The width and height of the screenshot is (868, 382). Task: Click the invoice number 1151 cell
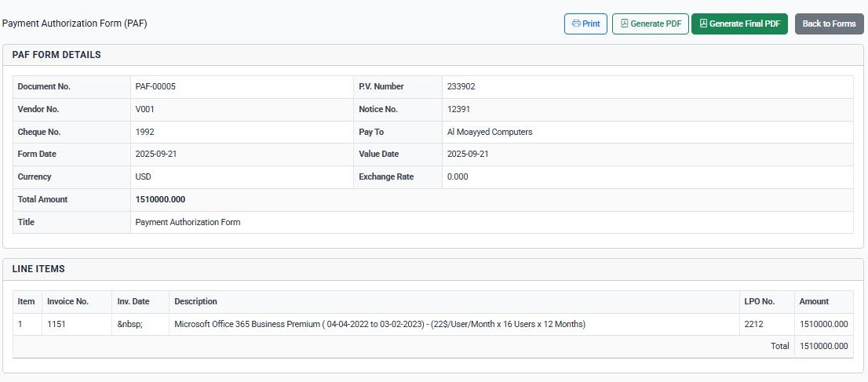(57, 324)
